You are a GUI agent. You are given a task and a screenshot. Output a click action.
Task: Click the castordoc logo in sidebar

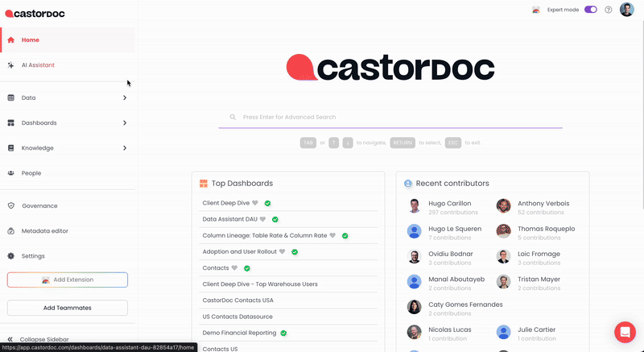(x=35, y=14)
